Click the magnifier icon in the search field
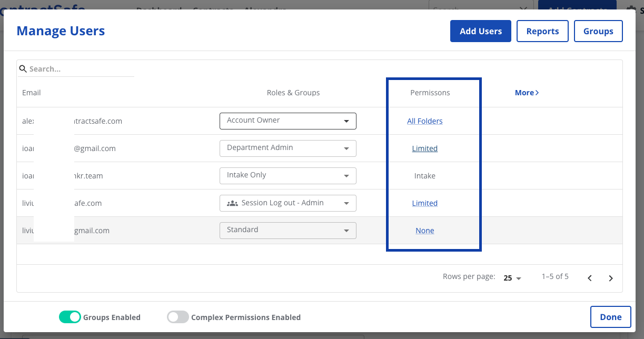 pyautogui.click(x=23, y=68)
